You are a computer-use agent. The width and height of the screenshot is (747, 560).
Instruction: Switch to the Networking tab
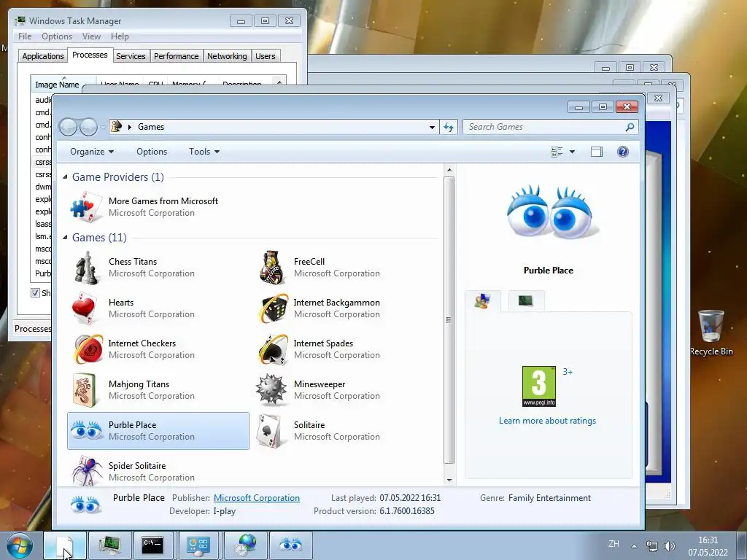pyautogui.click(x=227, y=56)
